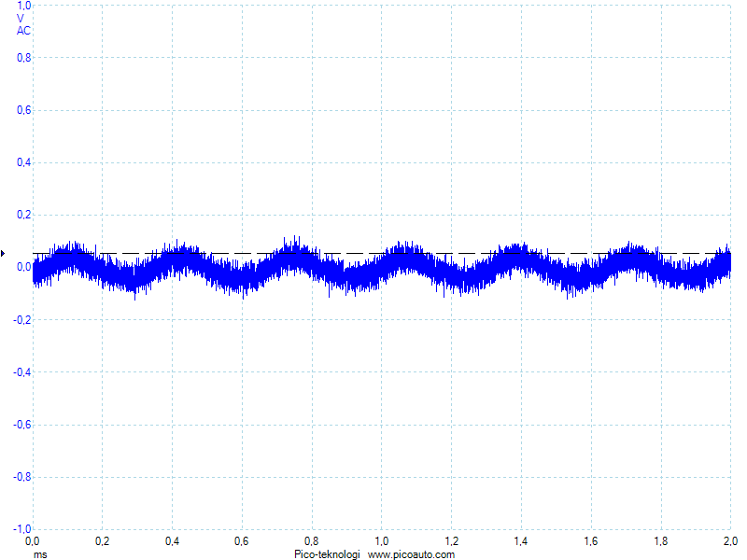Click the -0,8 voltage axis label

click(22, 477)
